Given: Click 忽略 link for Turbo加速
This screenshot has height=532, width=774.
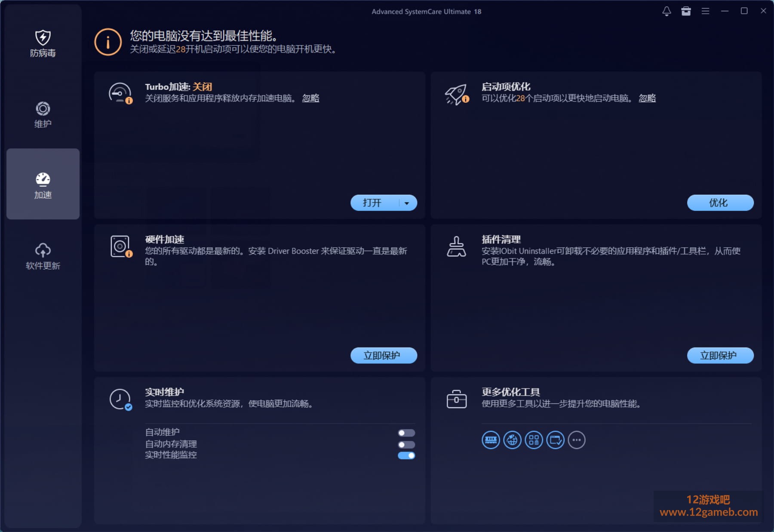Looking at the screenshot, I should pyautogui.click(x=310, y=98).
